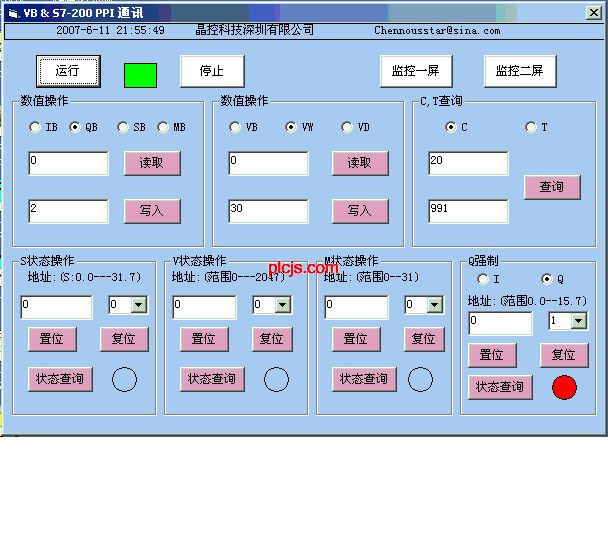Focus the address field in VW value group
608x538 pixels.
(x=268, y=163)
